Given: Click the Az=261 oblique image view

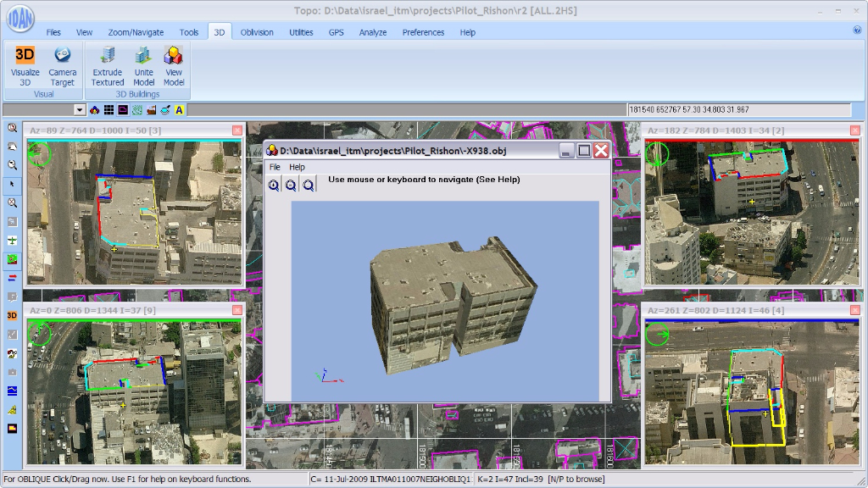Looking at the screenshot, I should (x=751, y=391).
